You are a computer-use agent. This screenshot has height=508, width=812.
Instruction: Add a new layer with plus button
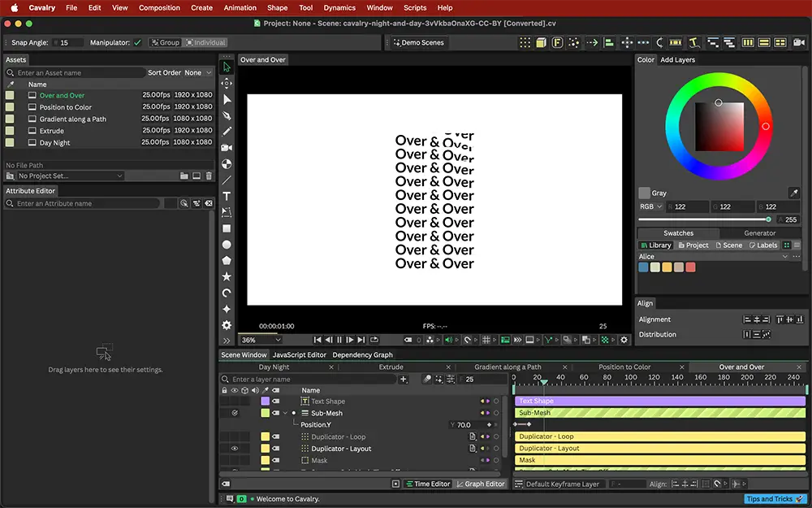tap(404, 380)
